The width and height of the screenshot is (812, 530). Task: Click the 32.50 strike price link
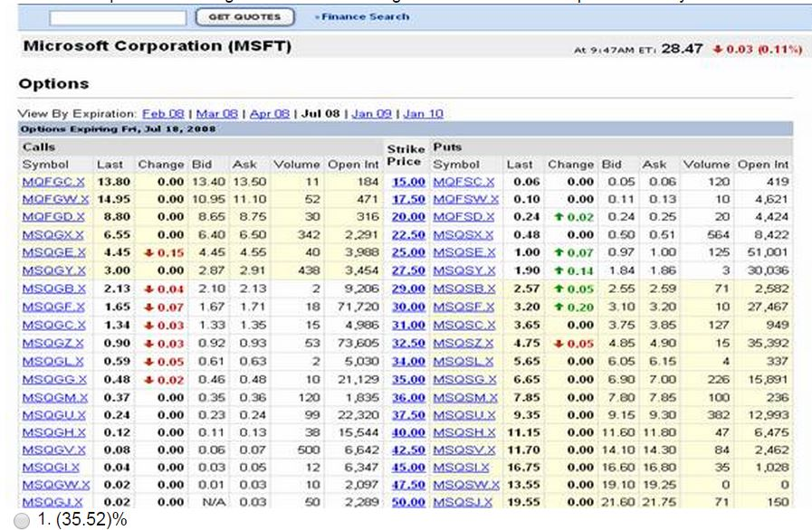(x=408, y=343)
